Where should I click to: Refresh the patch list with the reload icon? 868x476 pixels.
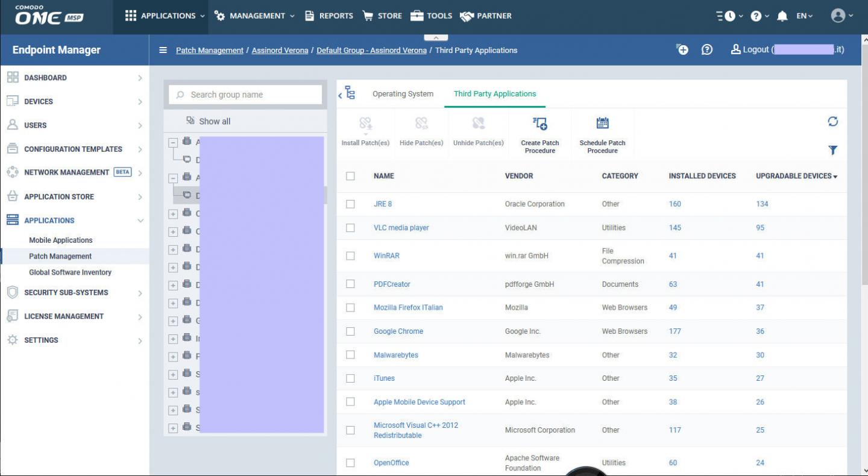click(x=832, y=122)
